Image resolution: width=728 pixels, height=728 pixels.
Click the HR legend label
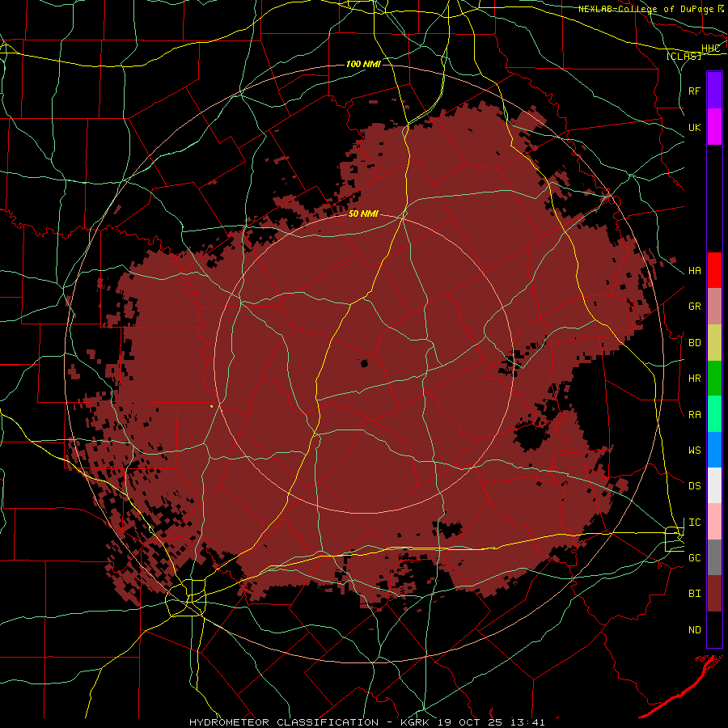coord(694,379)
